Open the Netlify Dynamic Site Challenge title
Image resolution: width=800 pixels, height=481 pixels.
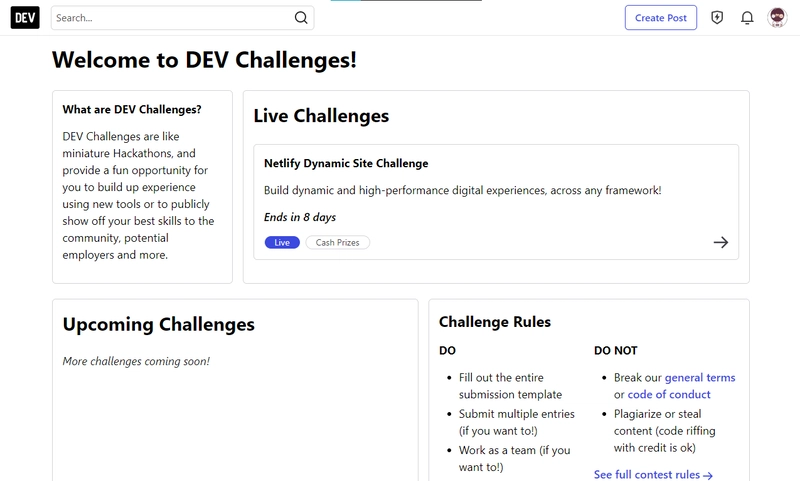pyautogui.click(x=346, y=163)
